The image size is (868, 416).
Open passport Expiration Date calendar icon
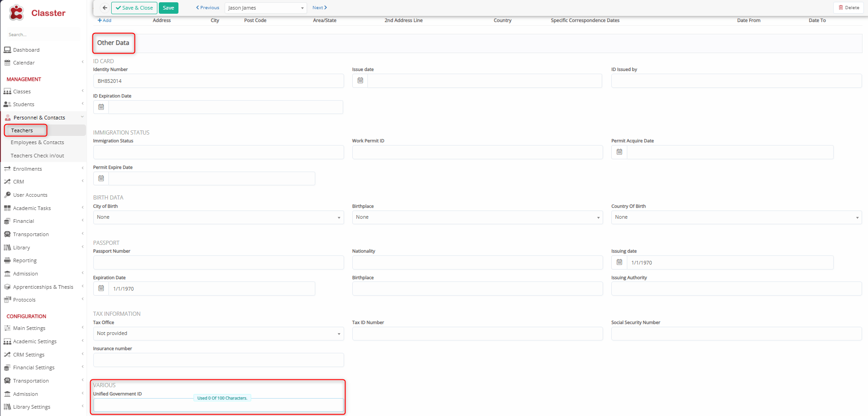point(101,288)
